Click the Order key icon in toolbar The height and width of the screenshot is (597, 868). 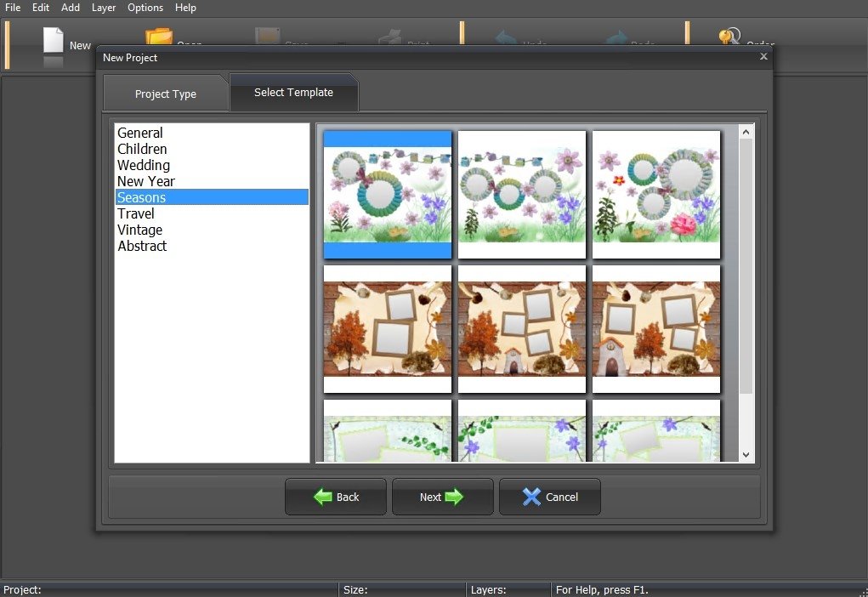point(729,36)
